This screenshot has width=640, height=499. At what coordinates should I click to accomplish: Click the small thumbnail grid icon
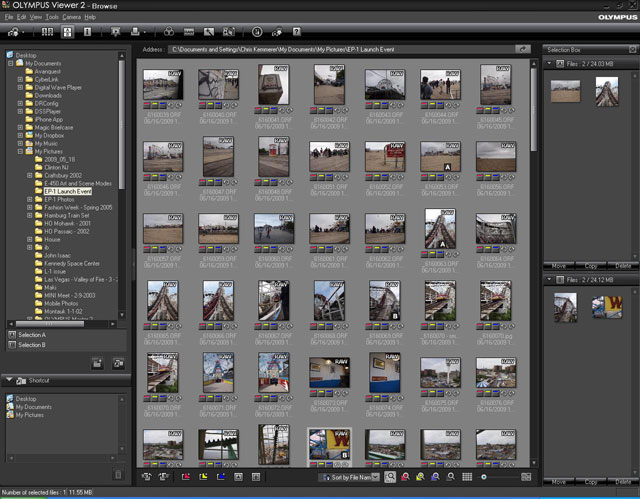[467, 477]
